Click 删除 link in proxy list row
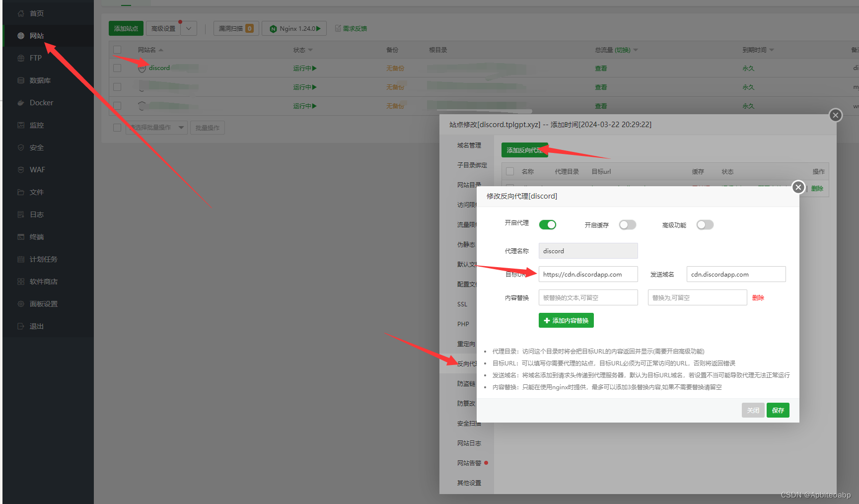This screenshot has width=859, height=504. [817, 189]
